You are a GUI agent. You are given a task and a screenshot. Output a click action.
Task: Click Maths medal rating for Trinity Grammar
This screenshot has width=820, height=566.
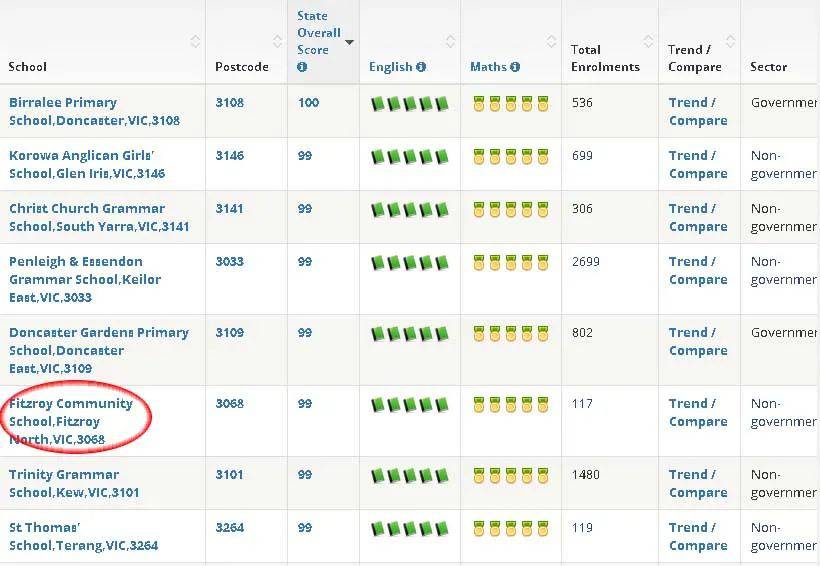tap(511, 476)
